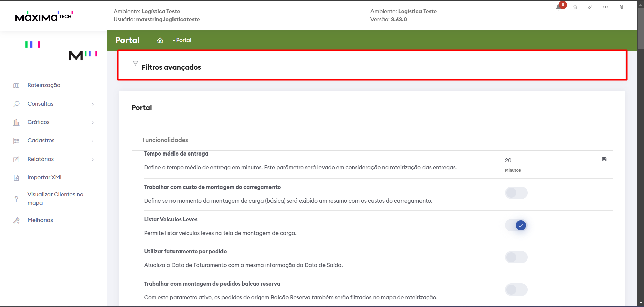
Task: Expand the Consultas submenu arrow
Action: click(x=93, y=104)
